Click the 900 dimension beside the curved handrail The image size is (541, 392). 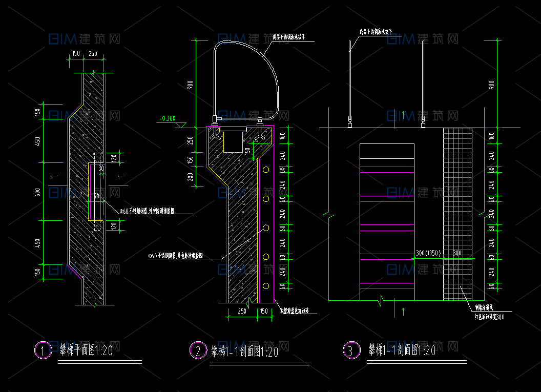[x=190, y=85]
